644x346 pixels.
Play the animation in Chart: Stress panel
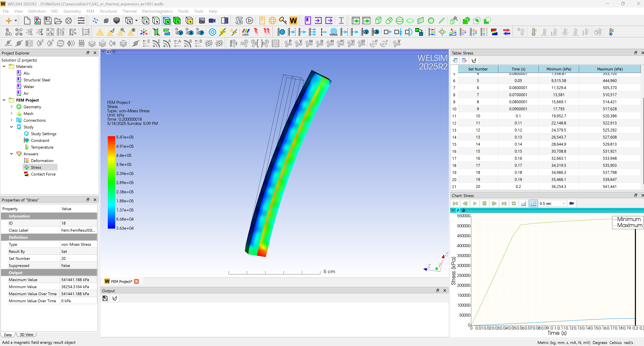(x=475, y=203)
